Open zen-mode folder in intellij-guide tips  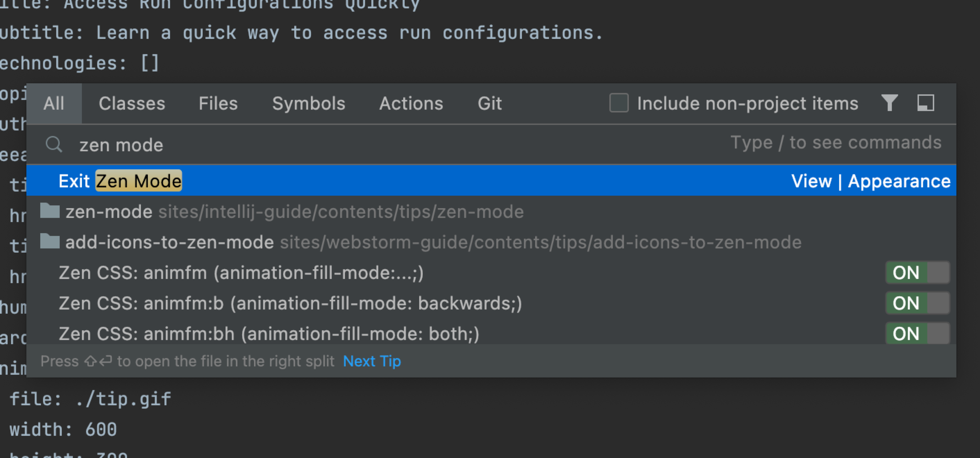[491, 212]
